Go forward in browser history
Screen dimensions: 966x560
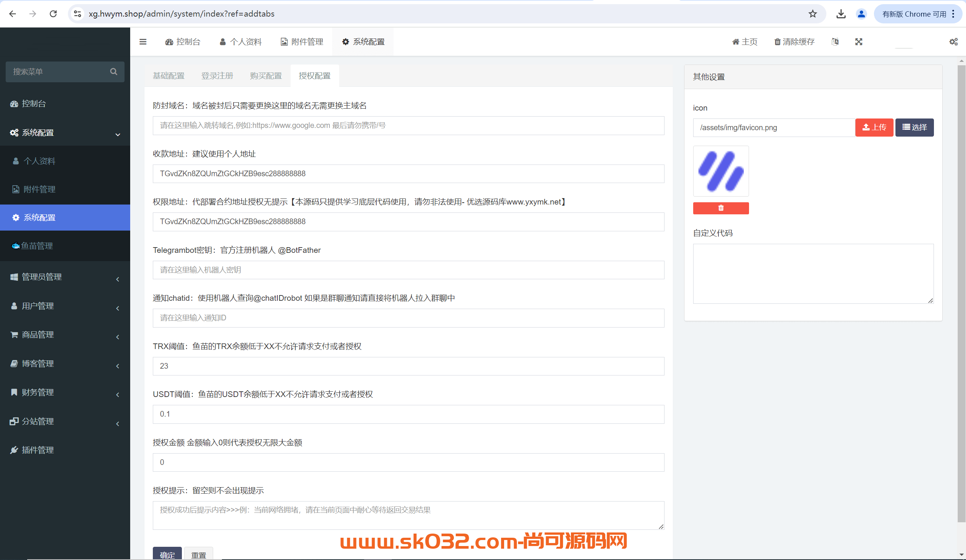(x=33, y=14)
